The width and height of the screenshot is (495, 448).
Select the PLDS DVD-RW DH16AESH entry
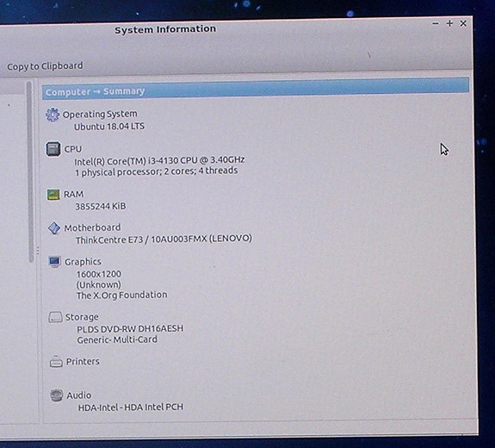(x=130, y=329)
